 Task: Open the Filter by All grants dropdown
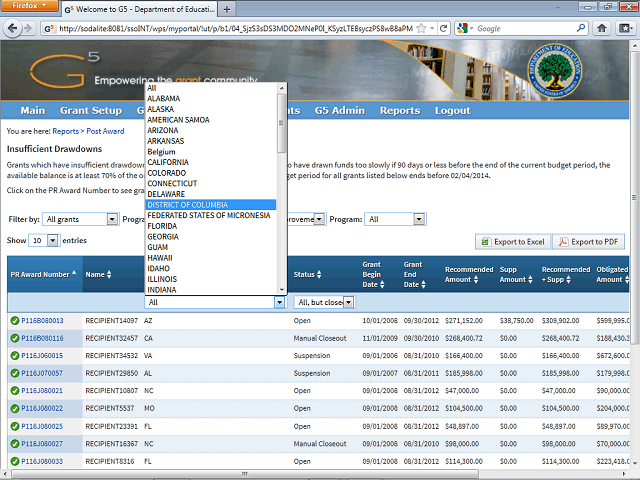(x=81, y=219)
